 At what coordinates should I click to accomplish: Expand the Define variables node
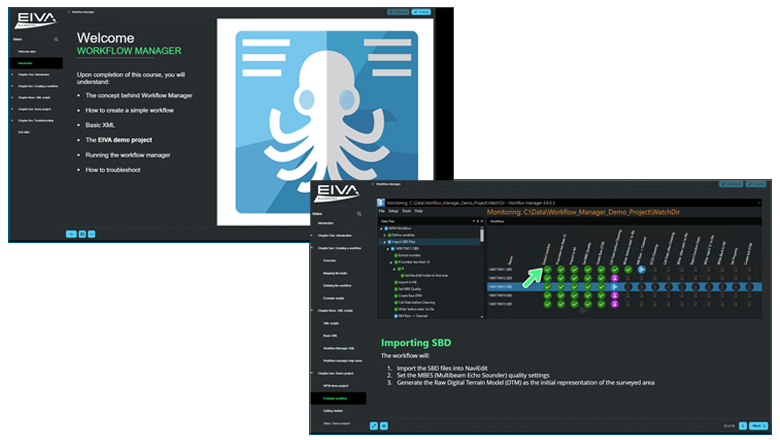coord(385,235)
